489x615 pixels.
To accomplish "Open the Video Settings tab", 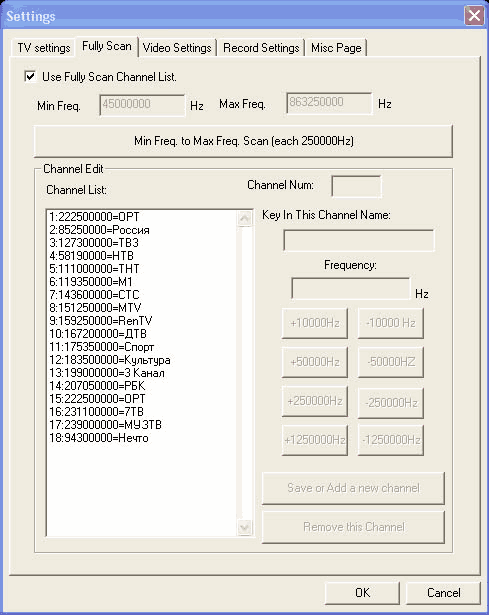I will [x=177, y=48].
